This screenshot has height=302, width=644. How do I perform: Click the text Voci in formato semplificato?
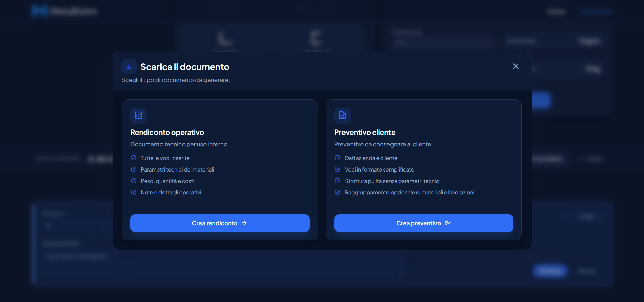(379, 169)
